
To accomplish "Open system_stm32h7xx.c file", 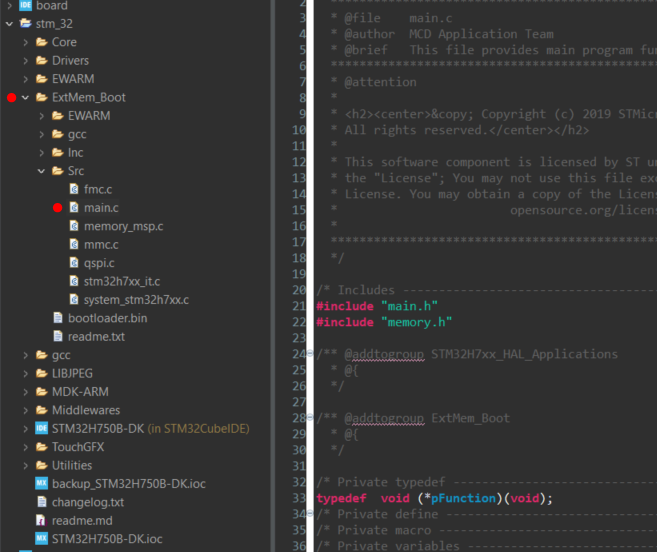I will pos(136,300).
